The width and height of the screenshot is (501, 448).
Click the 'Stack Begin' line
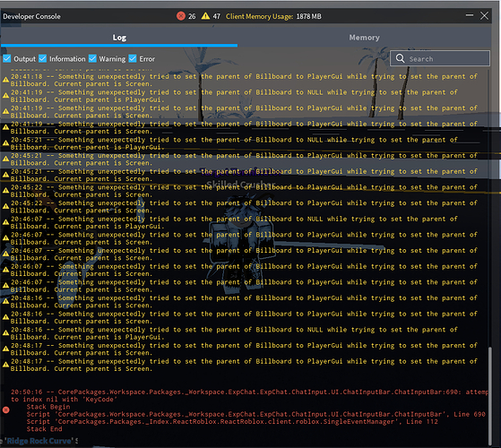[x=48, y=407]
